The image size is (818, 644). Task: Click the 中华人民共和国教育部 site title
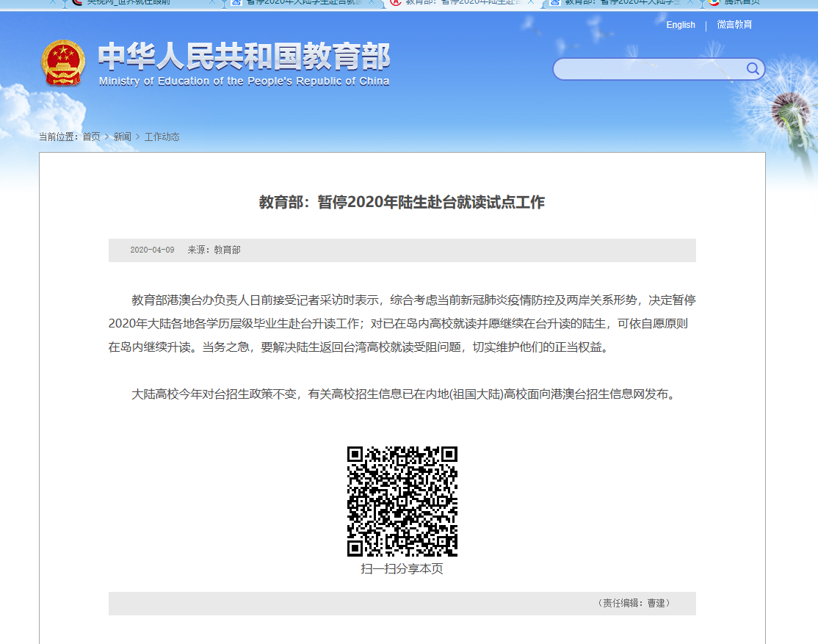(x=244, y=57)
